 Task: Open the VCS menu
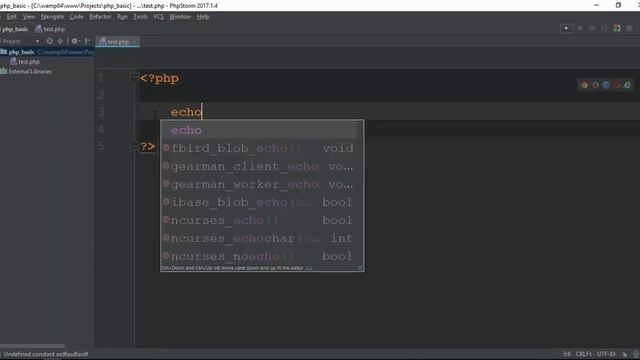[158, 17]
